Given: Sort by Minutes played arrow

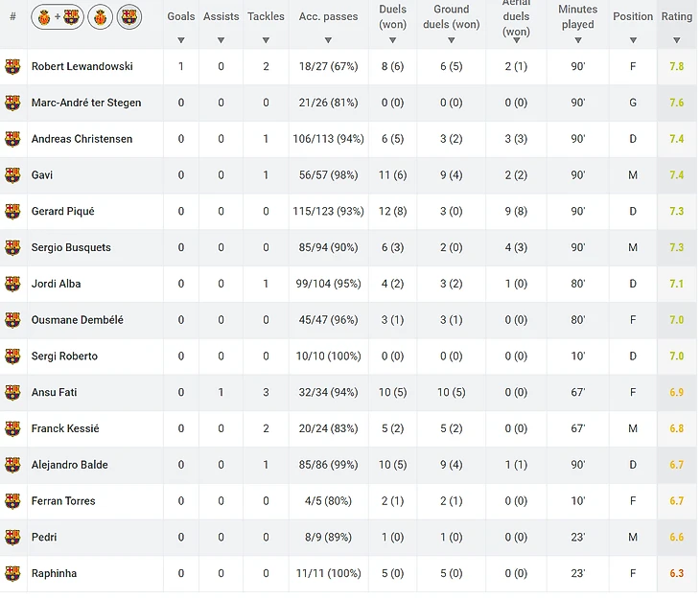Looking at the screenshot, I should 577,40.
